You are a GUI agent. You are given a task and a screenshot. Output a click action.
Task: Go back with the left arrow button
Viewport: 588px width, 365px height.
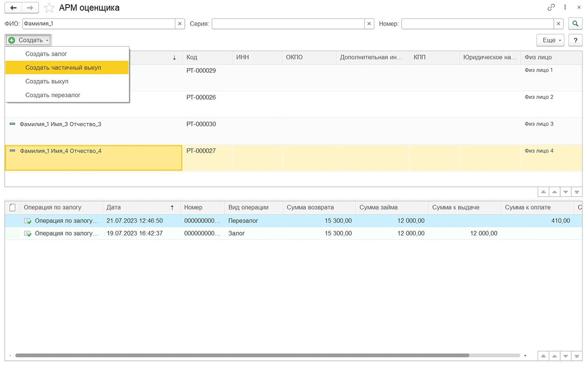coord(13,8)
